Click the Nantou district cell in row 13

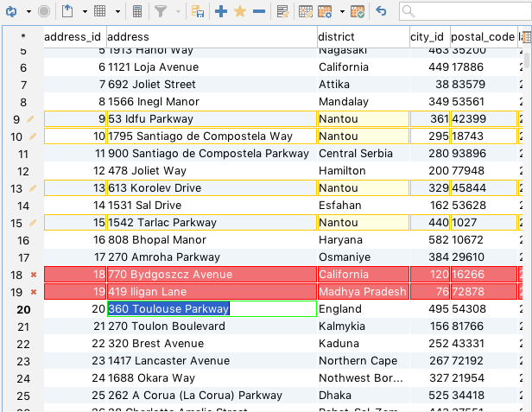363,187
